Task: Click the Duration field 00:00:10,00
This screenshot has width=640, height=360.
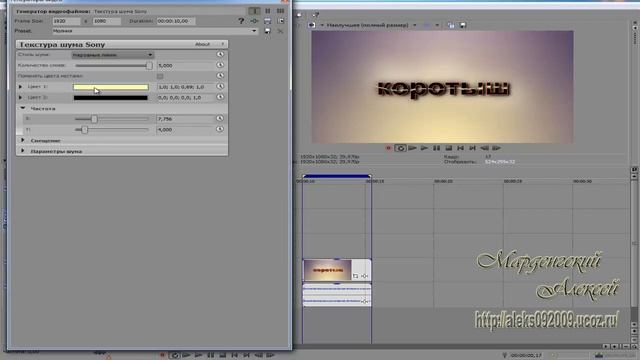Action: pos(176,21)
